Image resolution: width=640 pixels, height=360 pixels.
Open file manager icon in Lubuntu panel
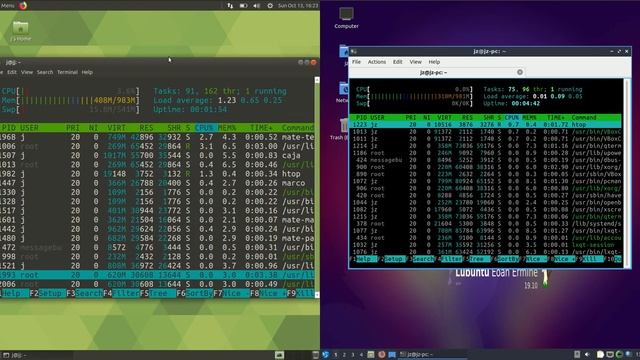[x=371, y=355]
